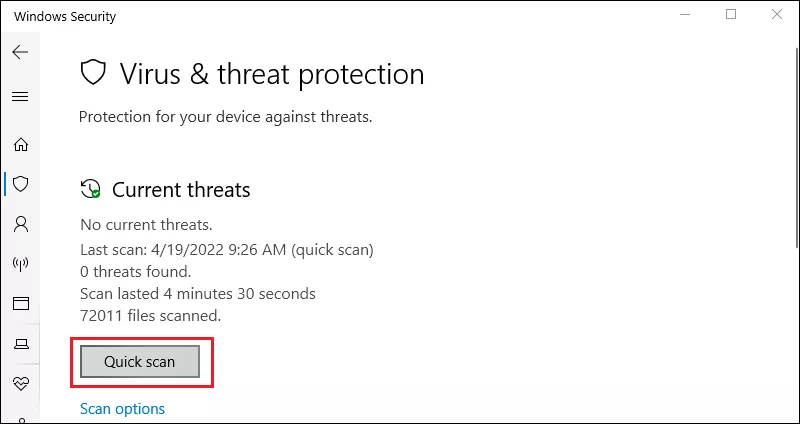Click the shield icon beside page heading
This screenshot has height=424, width=800.
pyautogui.click(x=93, y=73)
